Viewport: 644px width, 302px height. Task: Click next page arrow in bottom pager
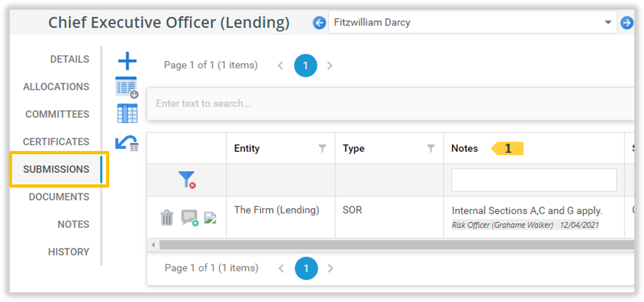pyautogui.click(x=330, y=268)
